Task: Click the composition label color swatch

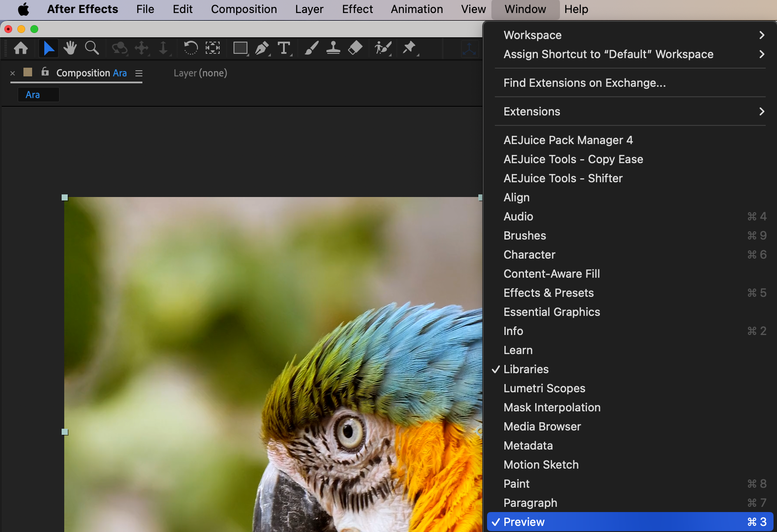Action: [x=28, y=72]
